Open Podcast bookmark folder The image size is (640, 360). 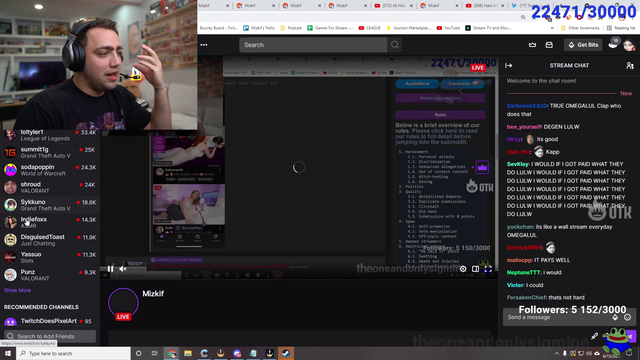291,28
